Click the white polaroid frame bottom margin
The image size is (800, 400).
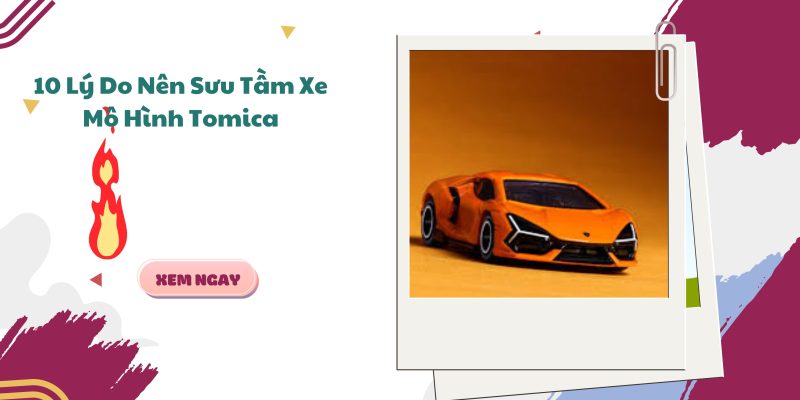540,333
